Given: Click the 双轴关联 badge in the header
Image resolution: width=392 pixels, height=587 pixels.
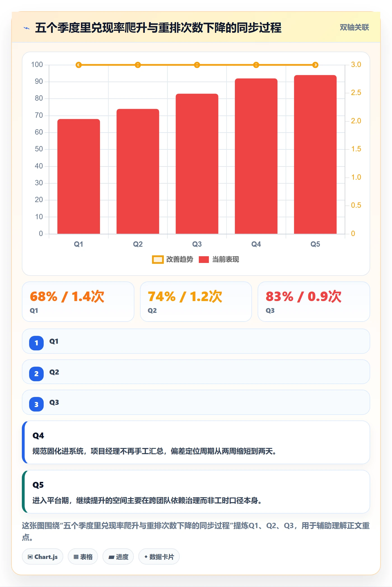Looking at the screenshot, I should tap(354, 27).
